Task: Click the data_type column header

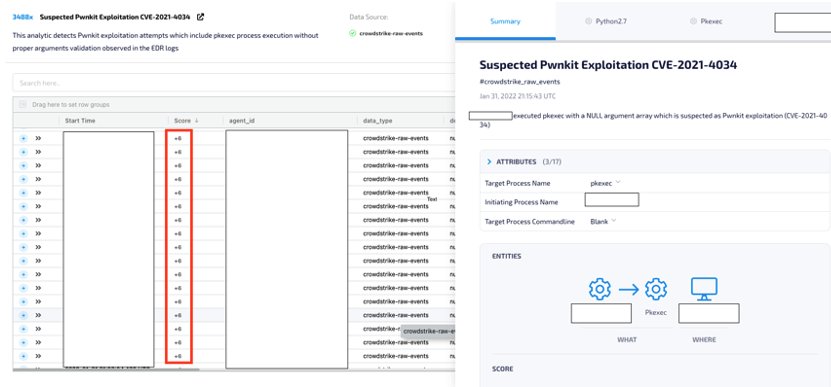Action: pyautogui.click(x=377, y=121)
